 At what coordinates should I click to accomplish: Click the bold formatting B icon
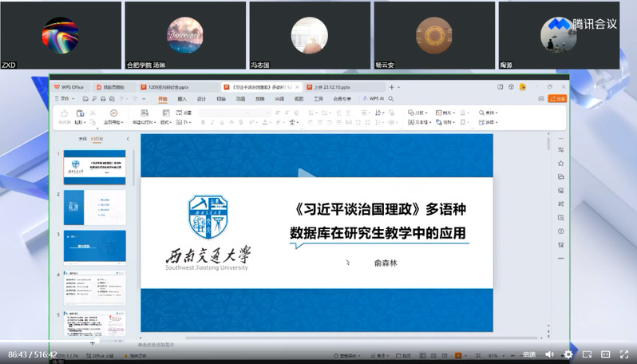click(x=203, y=123)
